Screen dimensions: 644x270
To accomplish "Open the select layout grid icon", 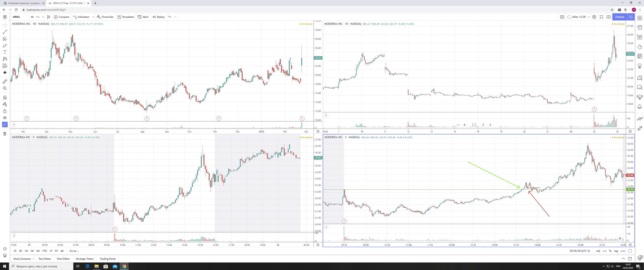I will coord(562,17).
